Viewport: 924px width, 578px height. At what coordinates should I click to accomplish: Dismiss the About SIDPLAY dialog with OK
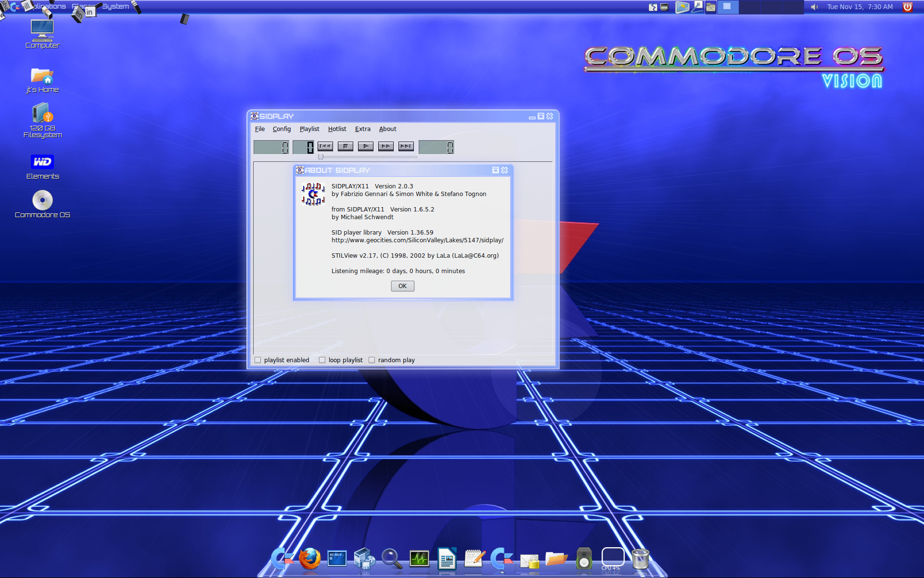tap(402, 286)
